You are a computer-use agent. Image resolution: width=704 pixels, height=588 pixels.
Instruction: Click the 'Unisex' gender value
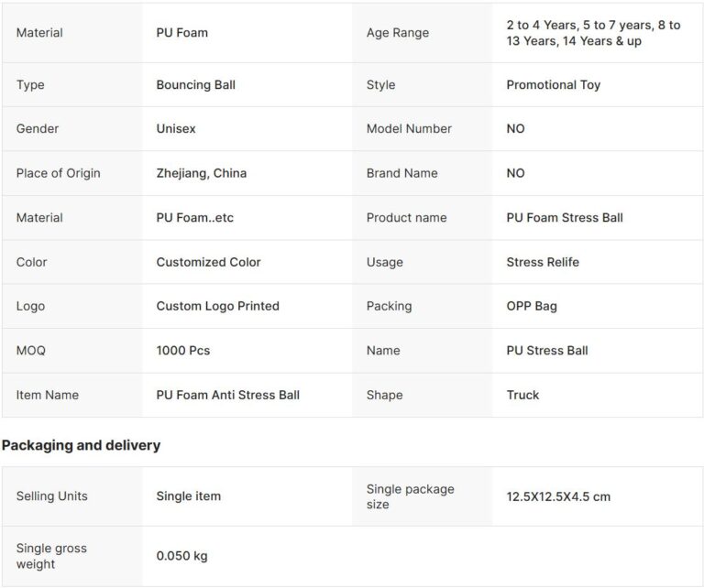(176, 129)
